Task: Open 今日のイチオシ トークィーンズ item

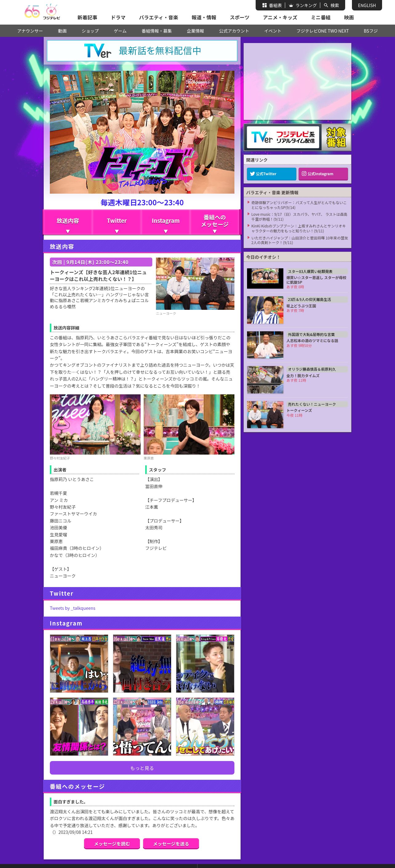Action: point(297,414)
